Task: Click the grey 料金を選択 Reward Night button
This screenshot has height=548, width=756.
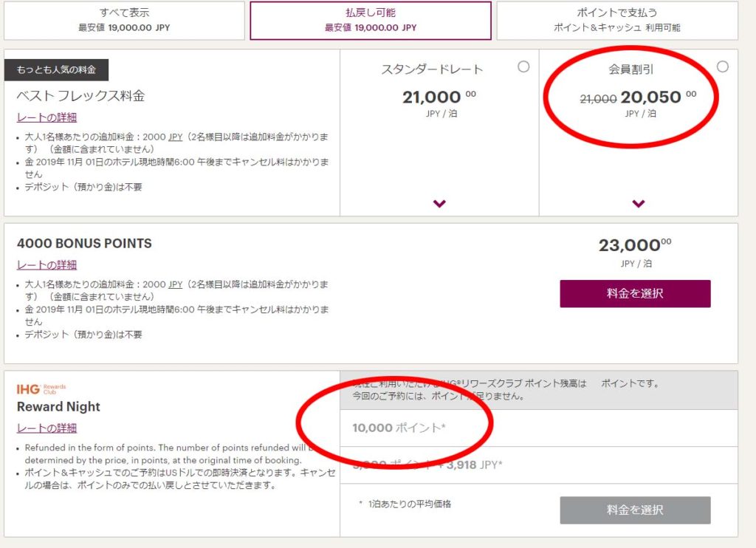Action: pyautogui.click(x=635, y=510)
